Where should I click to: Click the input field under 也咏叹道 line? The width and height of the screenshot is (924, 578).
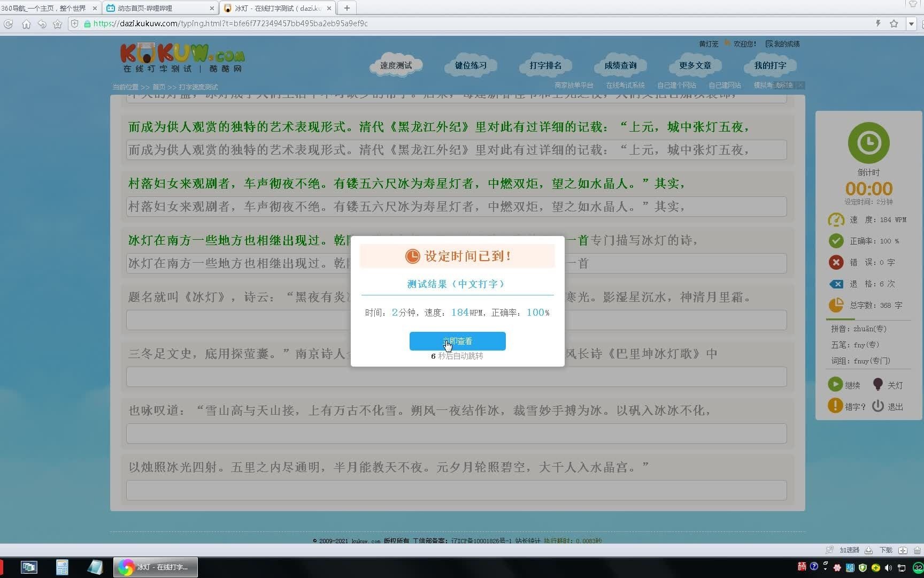pyautogui.click(x=456, y=433)
